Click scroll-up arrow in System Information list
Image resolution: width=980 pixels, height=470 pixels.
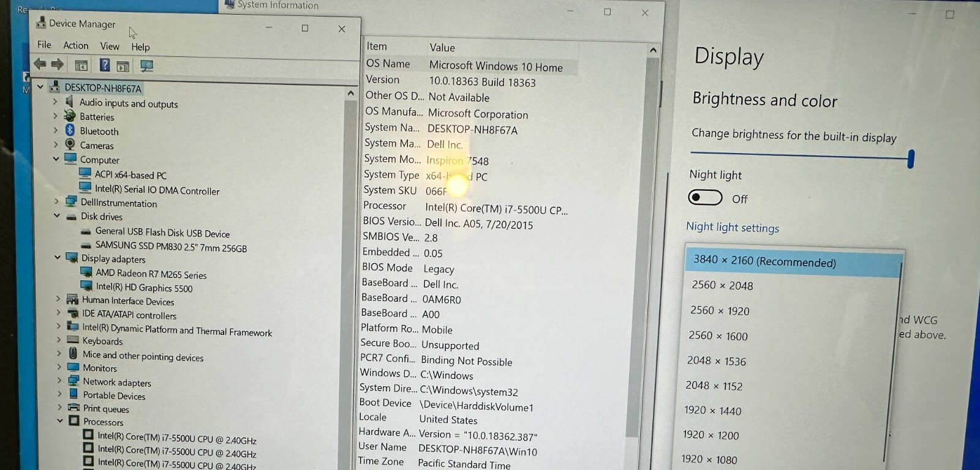click(653, 50)
